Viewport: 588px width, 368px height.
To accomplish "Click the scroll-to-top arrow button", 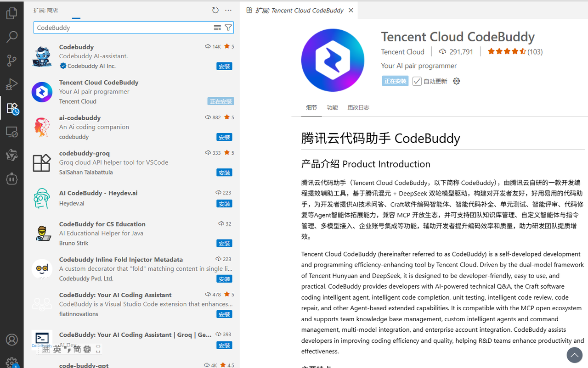I will [x=575, y=355].
